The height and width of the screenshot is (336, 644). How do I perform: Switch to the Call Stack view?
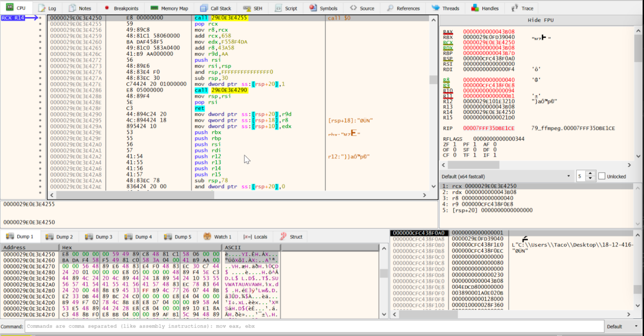click(216, 8)
